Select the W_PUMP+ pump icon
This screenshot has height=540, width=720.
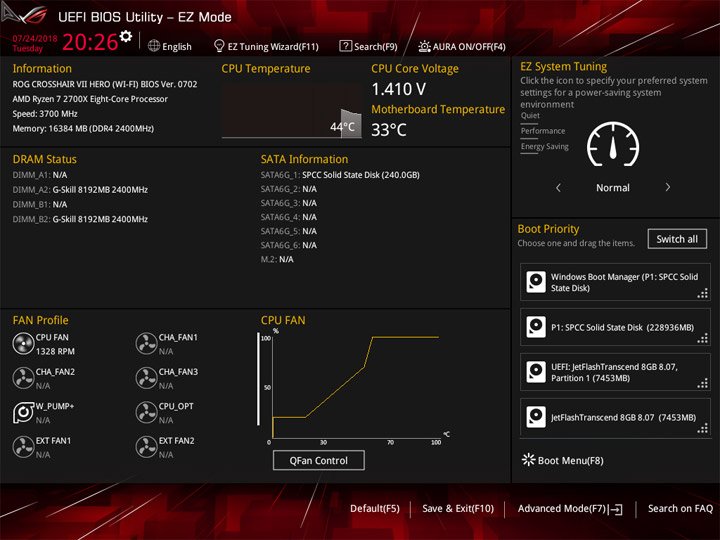tap(23, 412)
